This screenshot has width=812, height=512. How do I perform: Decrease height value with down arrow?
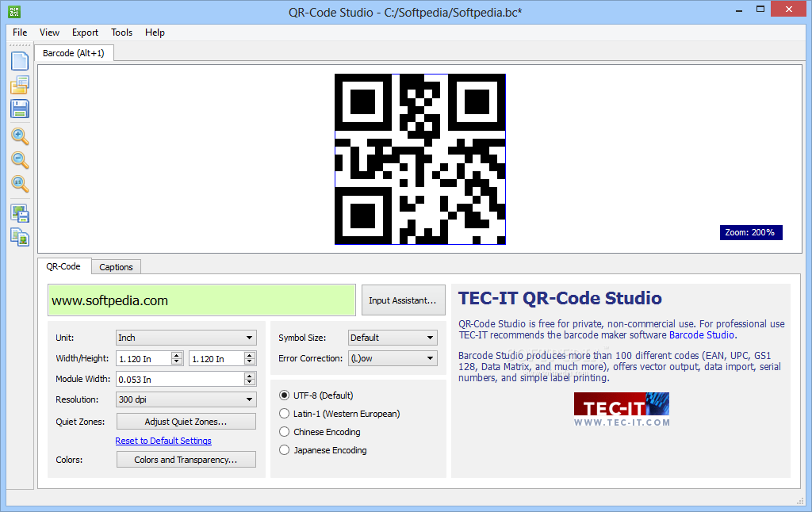[x=250, y=361]
